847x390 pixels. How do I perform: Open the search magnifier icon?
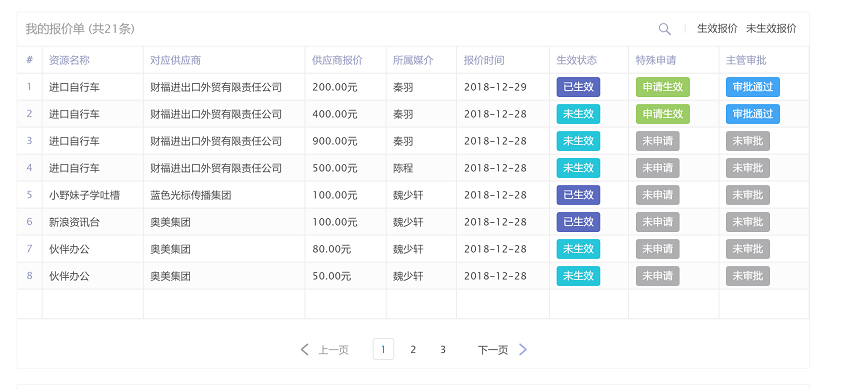click(664, 29)
